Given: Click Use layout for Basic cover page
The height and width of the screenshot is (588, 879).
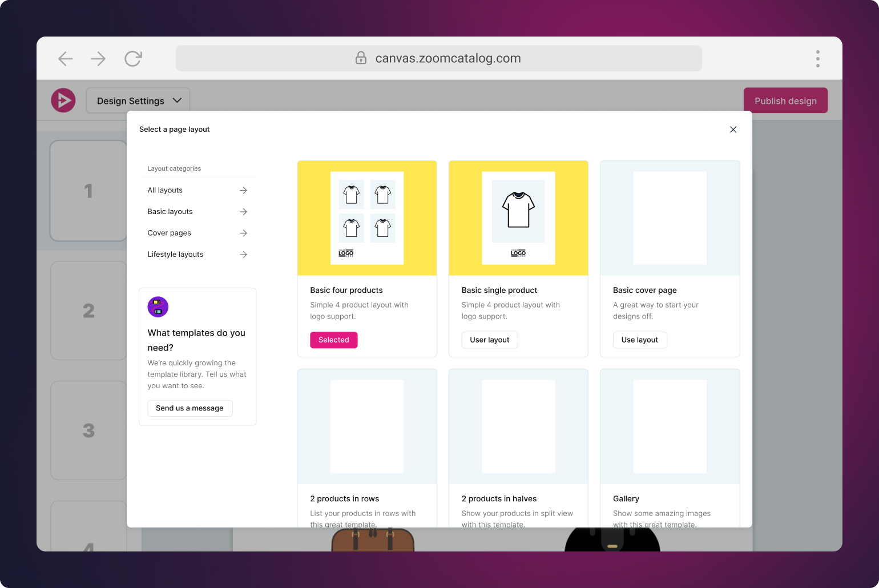Looking at the screenshot, I should point(639,340).
